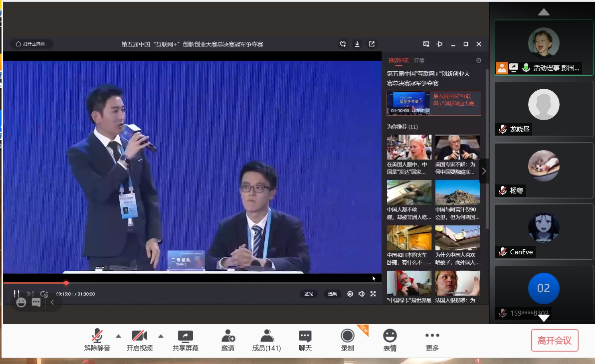Click the 打开主界面 home button

[x=31, y=44]
